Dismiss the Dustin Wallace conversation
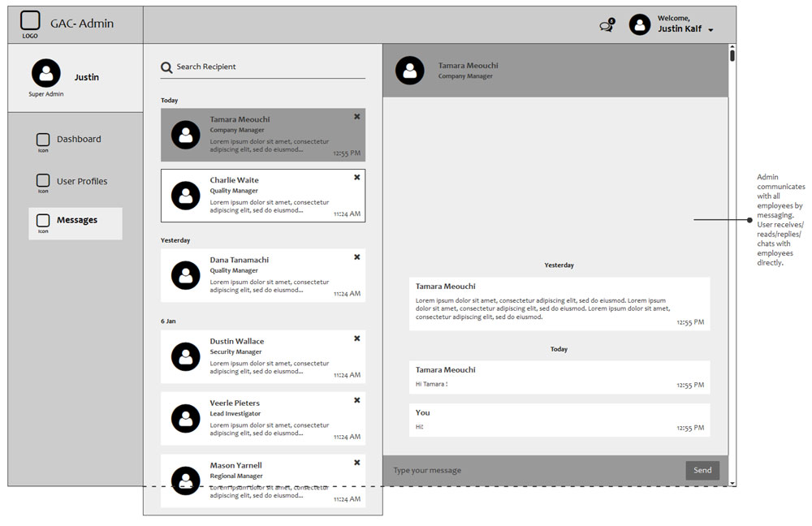812x526 pixels. (356, 338)
